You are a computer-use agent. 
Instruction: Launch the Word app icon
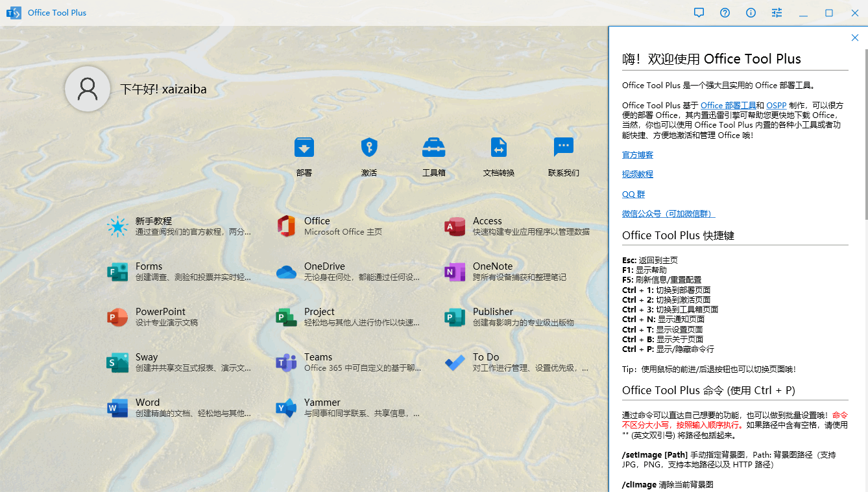tap(117, 408)
